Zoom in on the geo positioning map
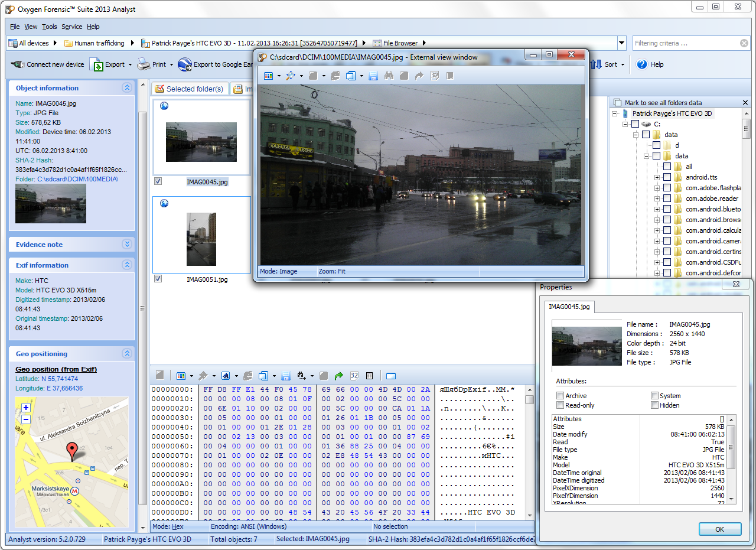Viewport: 756px width, 550px height. pos(26,408)
